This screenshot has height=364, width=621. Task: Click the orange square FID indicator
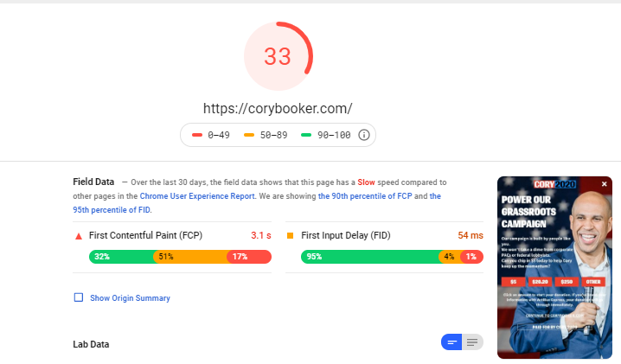[x=290, y=236]
